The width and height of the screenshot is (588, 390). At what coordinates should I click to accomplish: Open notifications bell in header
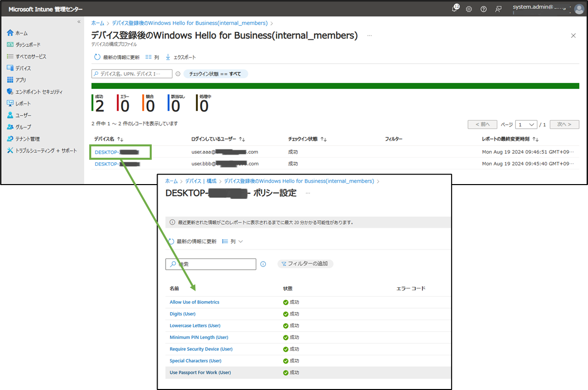[x=455, y=8]
